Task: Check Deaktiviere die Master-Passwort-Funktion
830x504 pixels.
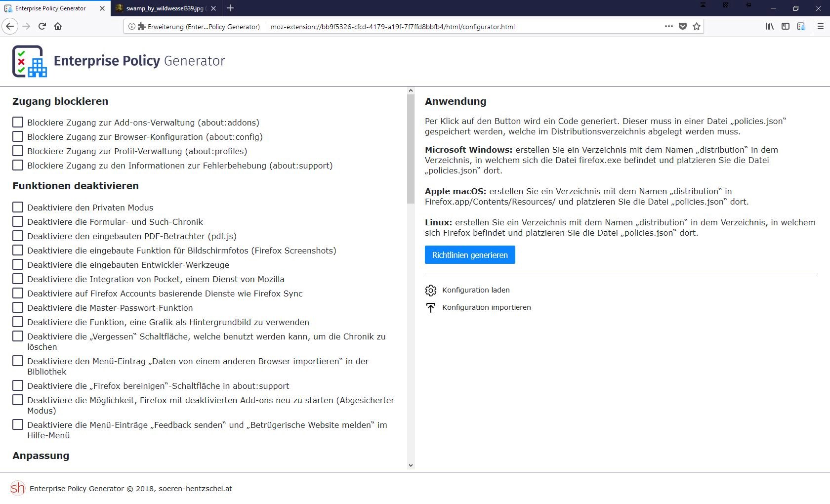Action: [x=18, y=307]
